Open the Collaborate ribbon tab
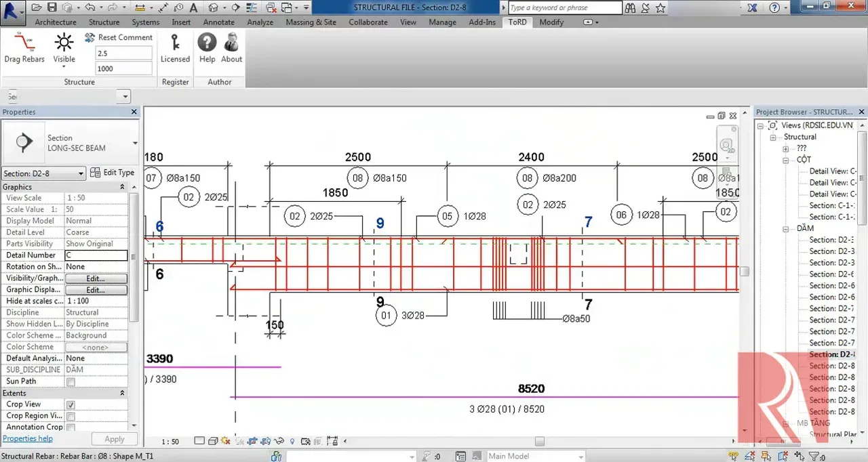Screen dimensions: 868x462 click(368, 22)
